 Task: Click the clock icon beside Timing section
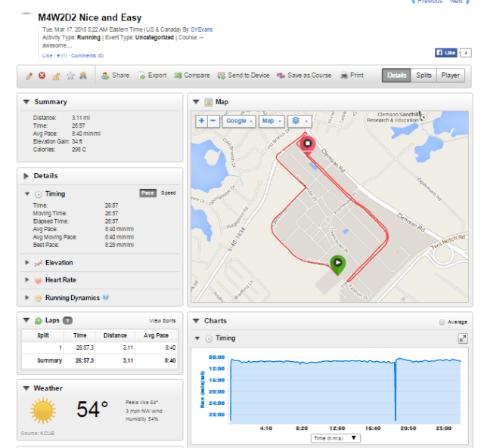(x=39, y=194)
